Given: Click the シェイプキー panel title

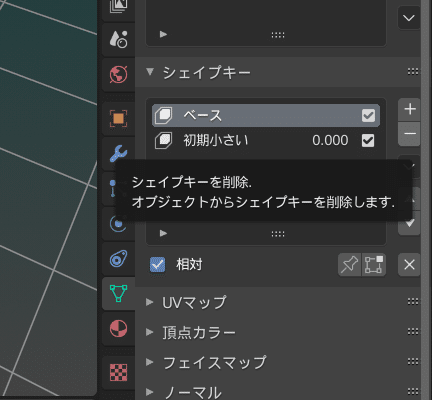Looking at the screenshot, I should coord(207,72).
